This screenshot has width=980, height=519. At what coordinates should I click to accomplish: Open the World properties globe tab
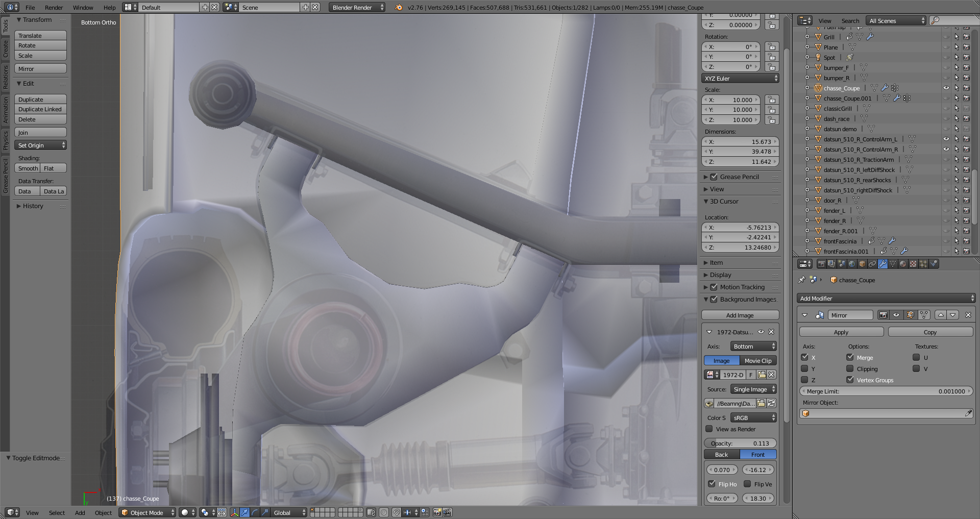point(852,264)
